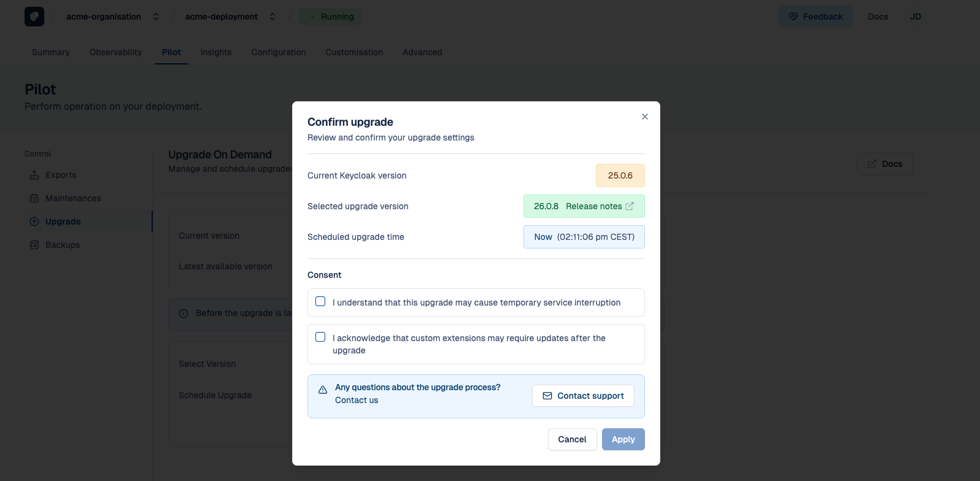This screenshot has width=980, height=481.
Task: Click the Feedback button
Action: point(816,17)
